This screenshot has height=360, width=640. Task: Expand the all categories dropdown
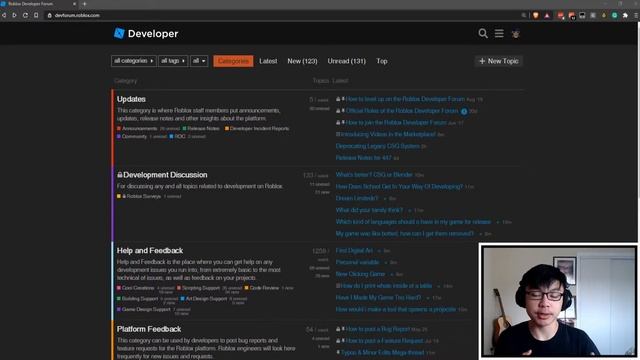pyautogui.click(x=133, y=61)
